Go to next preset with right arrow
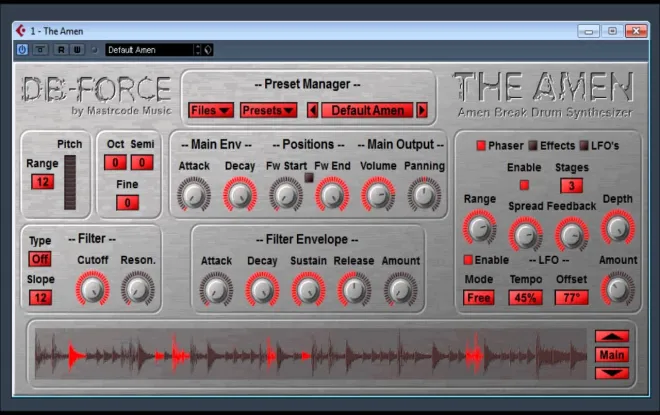This screenshot has height=415, width=660. 422,110
